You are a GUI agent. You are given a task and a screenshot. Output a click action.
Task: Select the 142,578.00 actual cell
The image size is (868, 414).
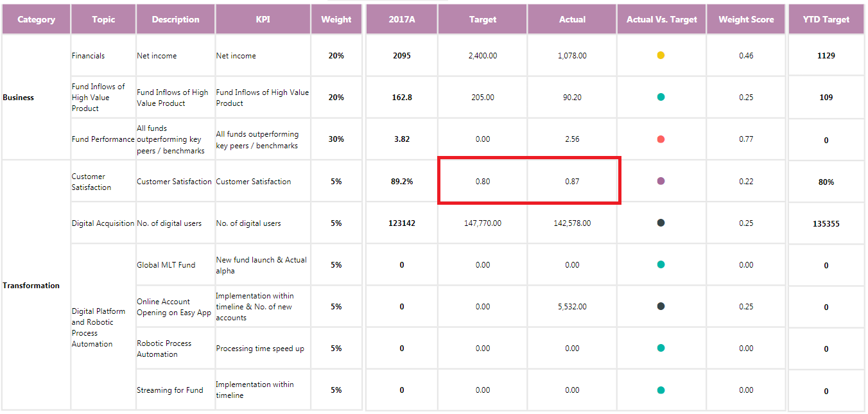[572, 223]
